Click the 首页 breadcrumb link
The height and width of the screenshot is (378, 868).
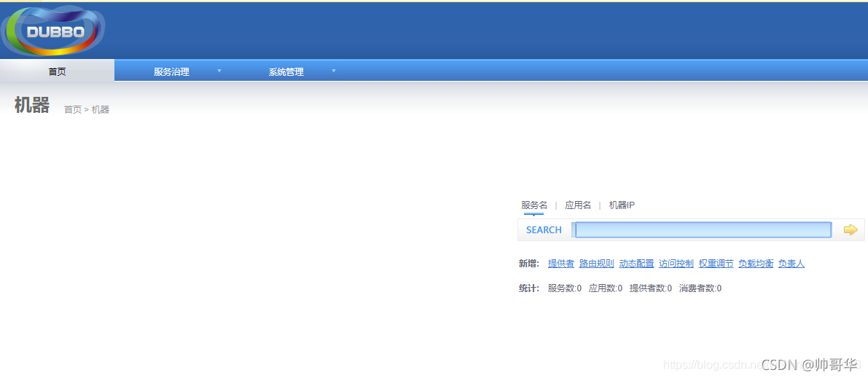tap(73, 109)
